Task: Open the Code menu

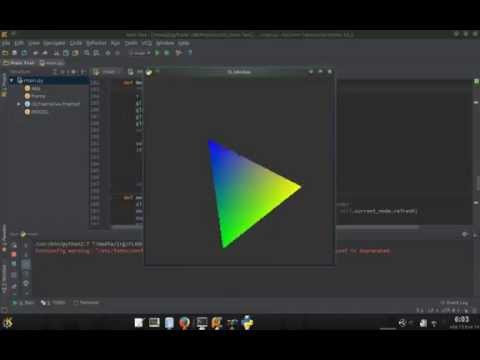Action: tap(76, 43)
